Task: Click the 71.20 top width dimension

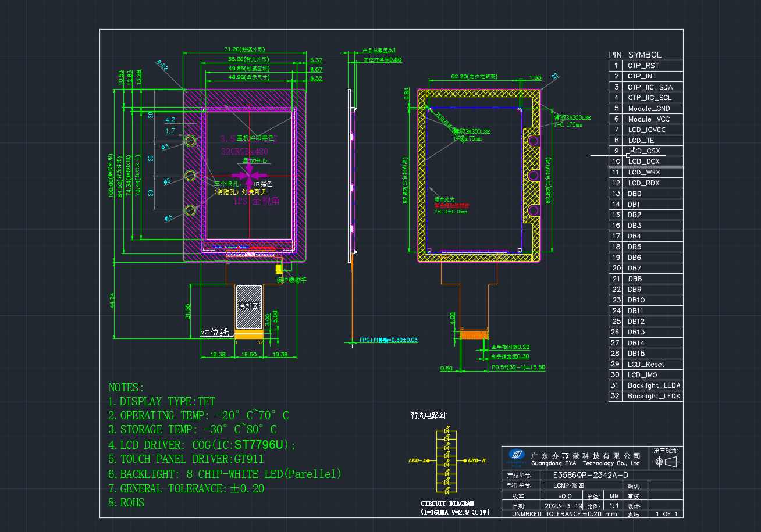Action: (246, 49)
